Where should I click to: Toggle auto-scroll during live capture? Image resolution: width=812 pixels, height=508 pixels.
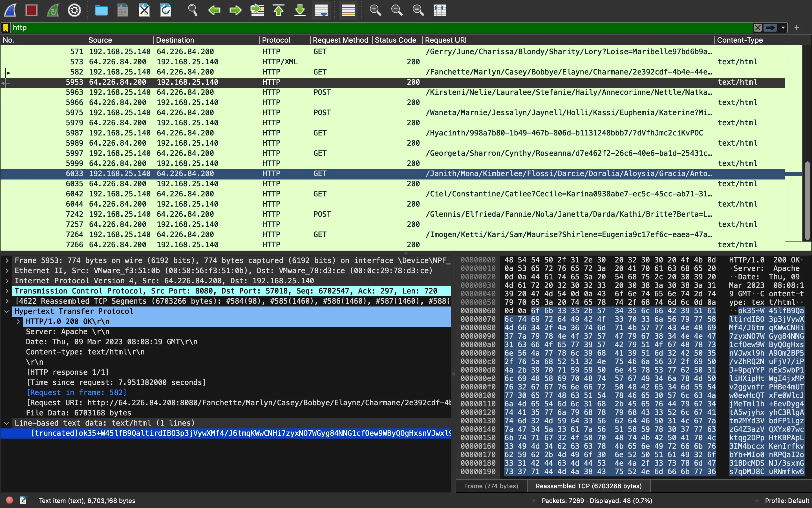tap(321, 10)
